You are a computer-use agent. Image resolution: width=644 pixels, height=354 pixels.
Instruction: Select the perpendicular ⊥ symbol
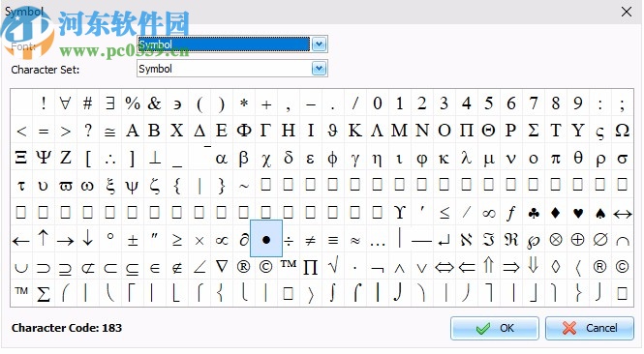(x=154, y=159)
